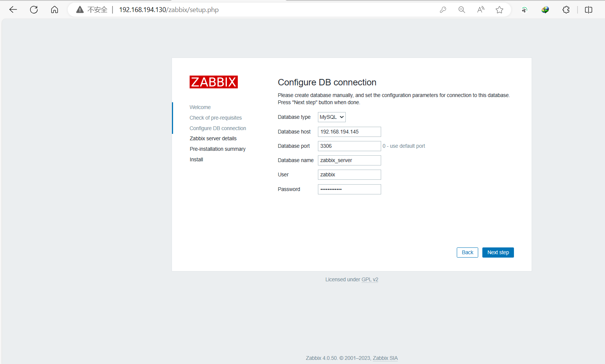This screenshot has height=364, width=605.
Task: Click the Back button
Action: (x=467, y=252)
